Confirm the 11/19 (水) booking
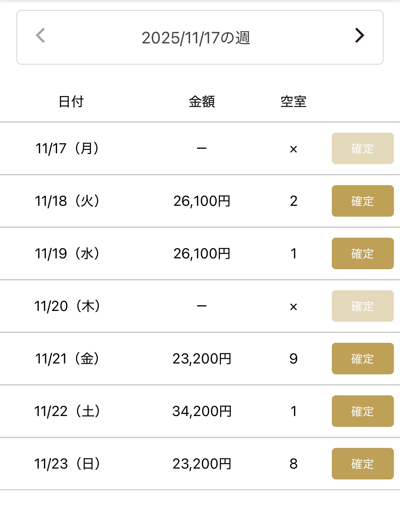 pos(362,254)
